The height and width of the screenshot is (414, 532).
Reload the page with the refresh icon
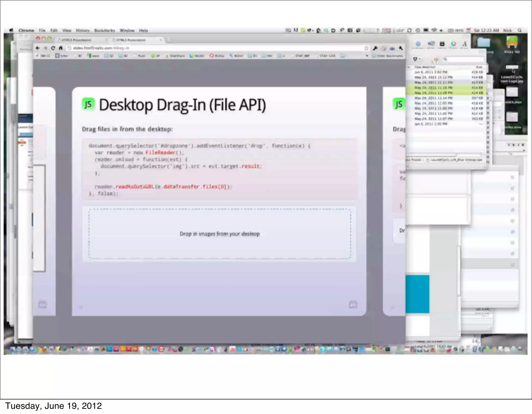click(x=53, y=48)
